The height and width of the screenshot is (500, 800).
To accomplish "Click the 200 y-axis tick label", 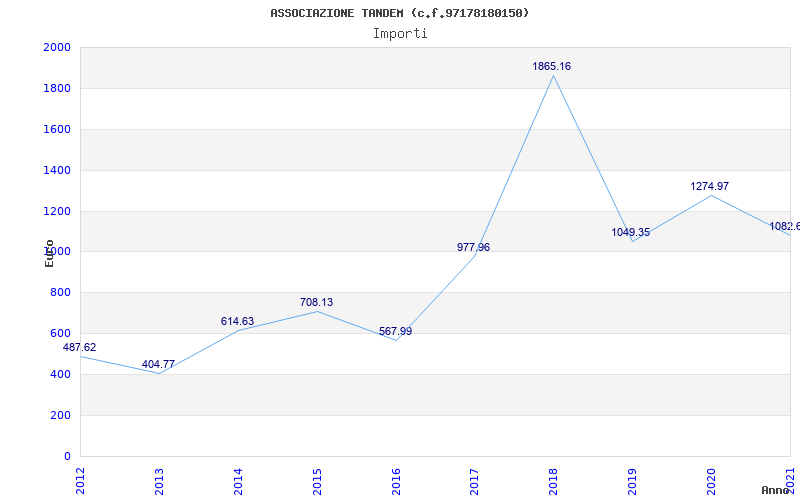I will coord(61,415).
